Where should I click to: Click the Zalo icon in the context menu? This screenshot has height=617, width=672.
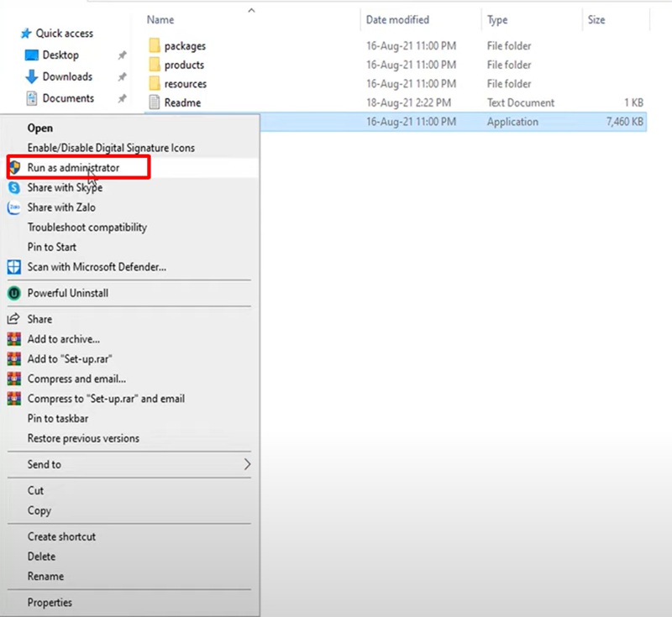[13, 207]
